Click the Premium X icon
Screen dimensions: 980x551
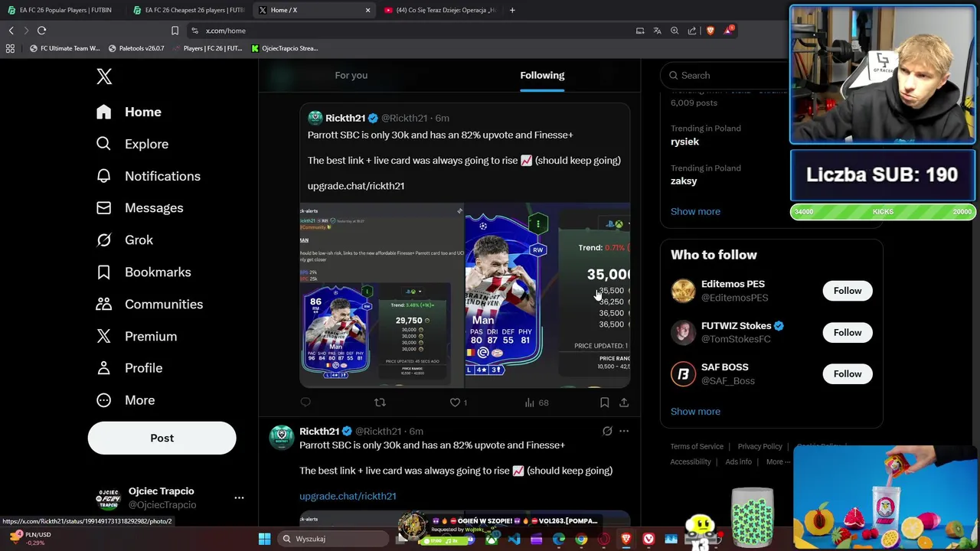click(104, 336)
